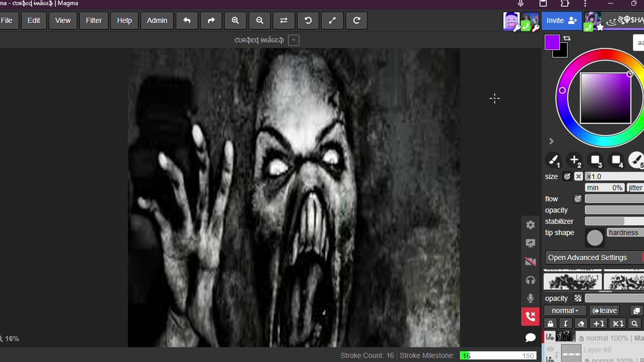Toggle the checkerboard button beside layer opacity
Screen dimensions: 644x362
coord(578,299)
